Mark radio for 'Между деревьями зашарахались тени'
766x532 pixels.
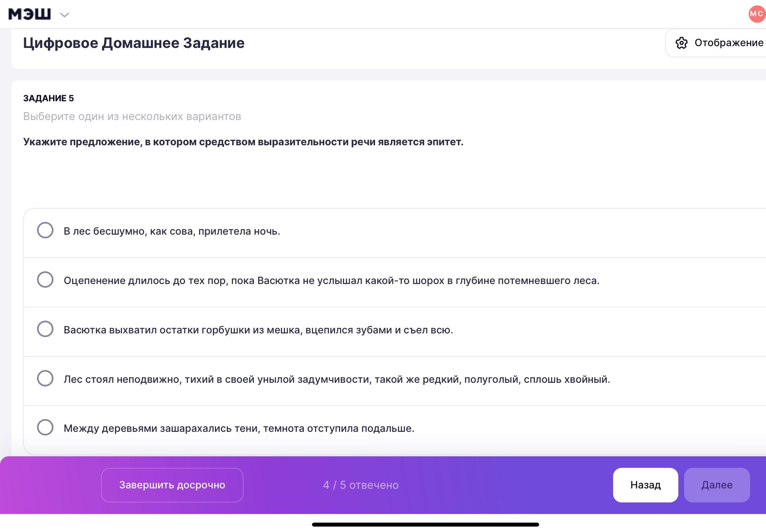(45, 427)
